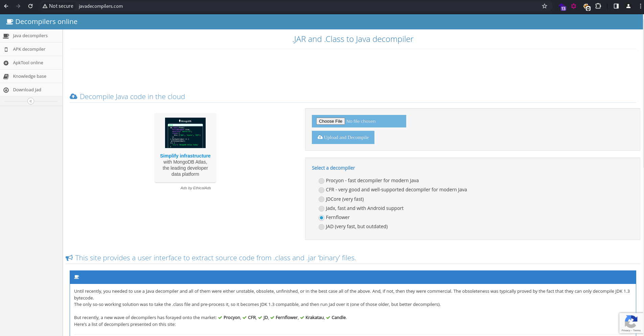Open the Decompilers online header link
Image resolution: width=644 pixels, height=336 pixels.
42,22
